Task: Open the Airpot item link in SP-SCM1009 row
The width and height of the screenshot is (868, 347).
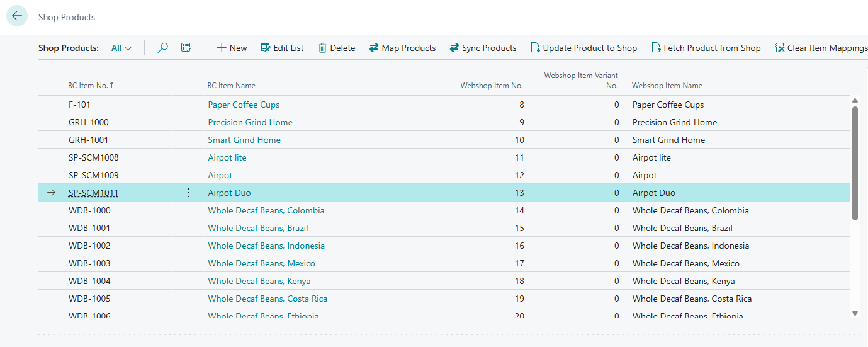Action: pyautogui.click(x=220, y=175)
